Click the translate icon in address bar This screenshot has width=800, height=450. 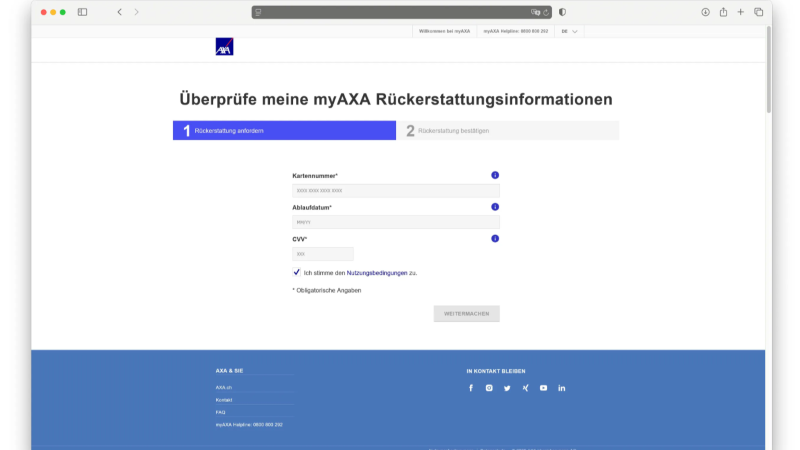coord(535,12)
